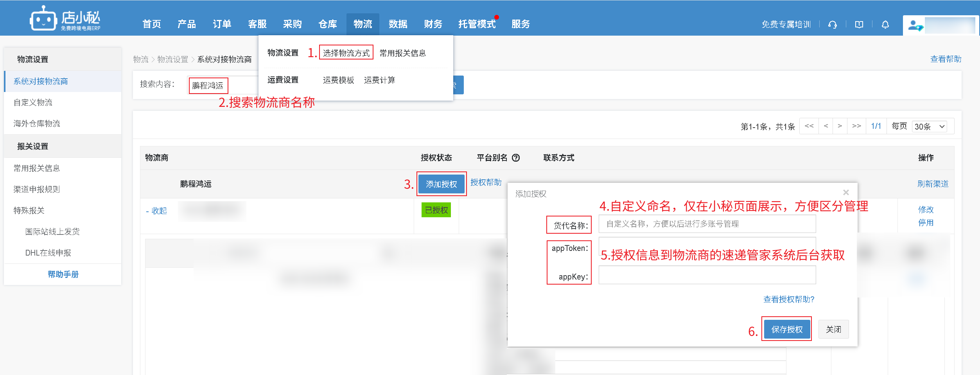Click the 货代名称 input field
The image size is (980, 375).
707,224
